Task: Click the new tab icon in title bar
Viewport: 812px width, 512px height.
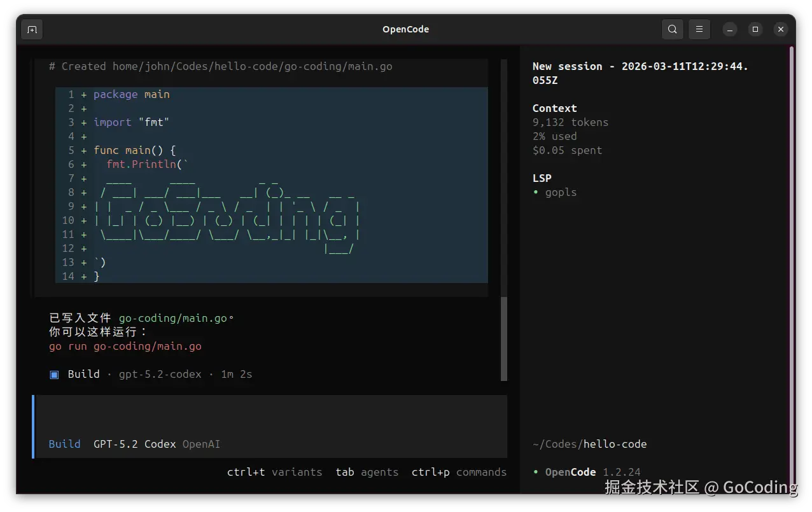Action: coord(32,29)
